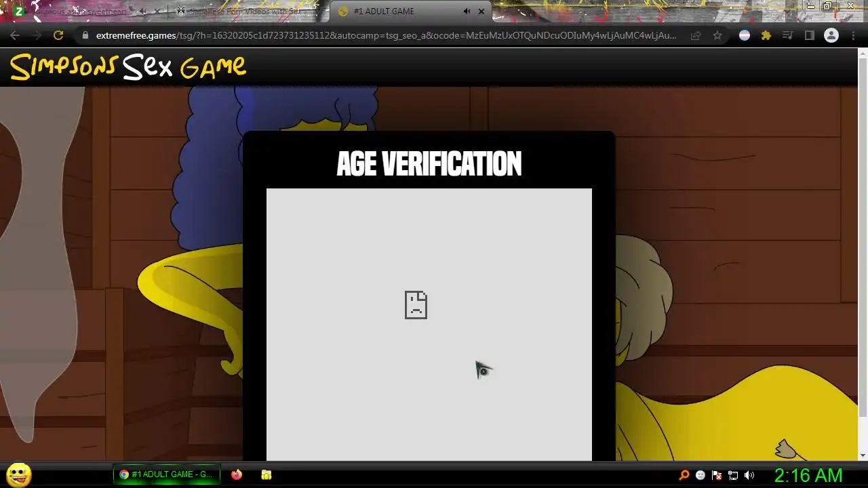The width and height of the screenshot is (868, 488).
Task: Open the flag-striped extension icon in toolbar
Action: point(745,36)
